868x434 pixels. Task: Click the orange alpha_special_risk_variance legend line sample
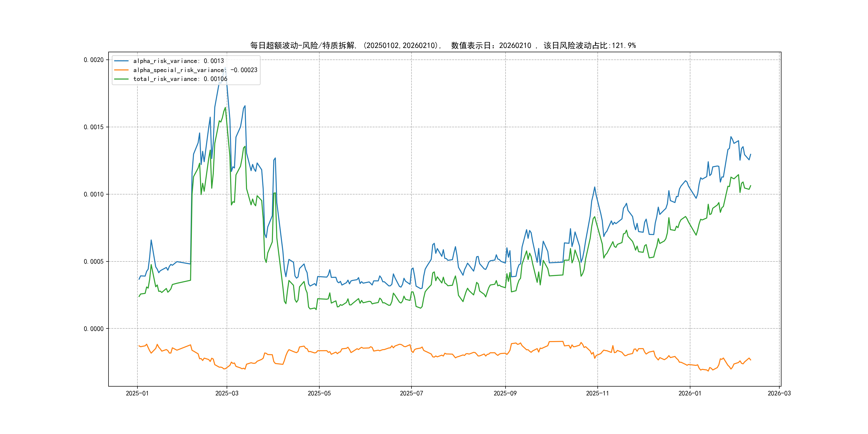pyautogui.click(x=121, y=70)
